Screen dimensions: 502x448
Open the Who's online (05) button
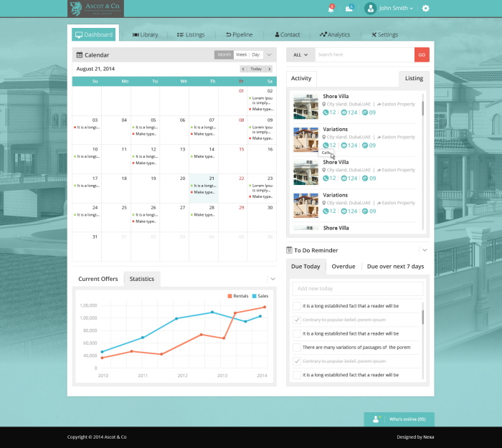[x=399, y=419]
